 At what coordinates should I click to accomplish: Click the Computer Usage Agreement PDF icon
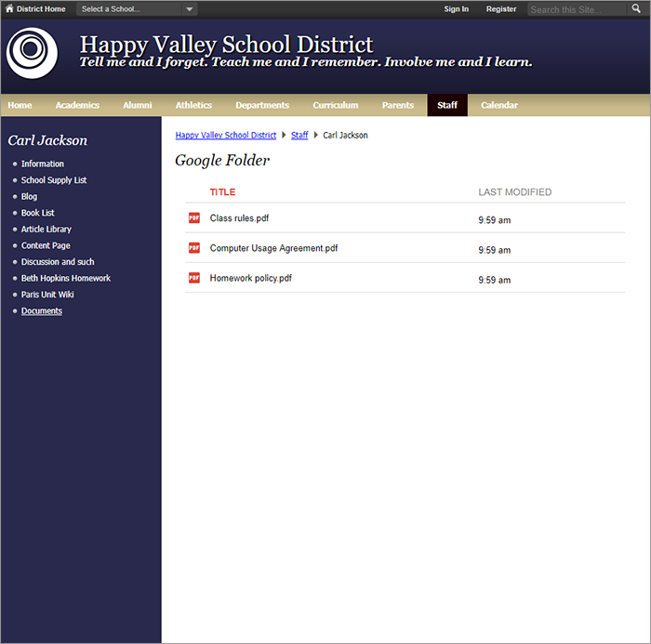194,248
